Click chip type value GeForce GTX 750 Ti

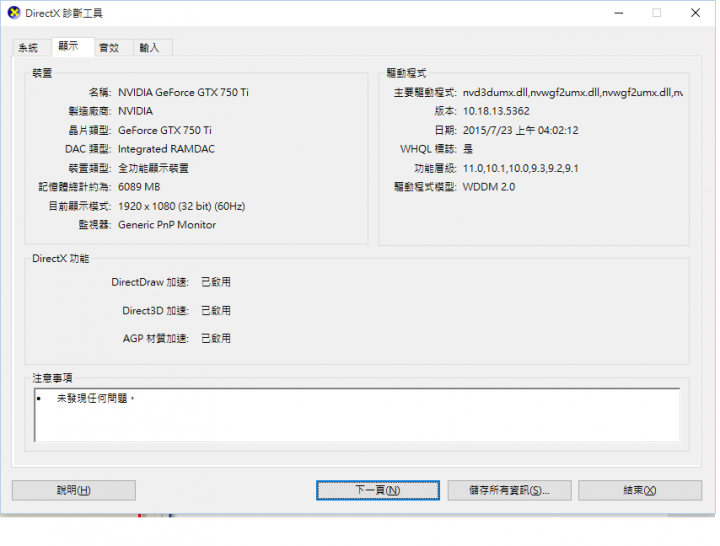[x=165, y=130]
